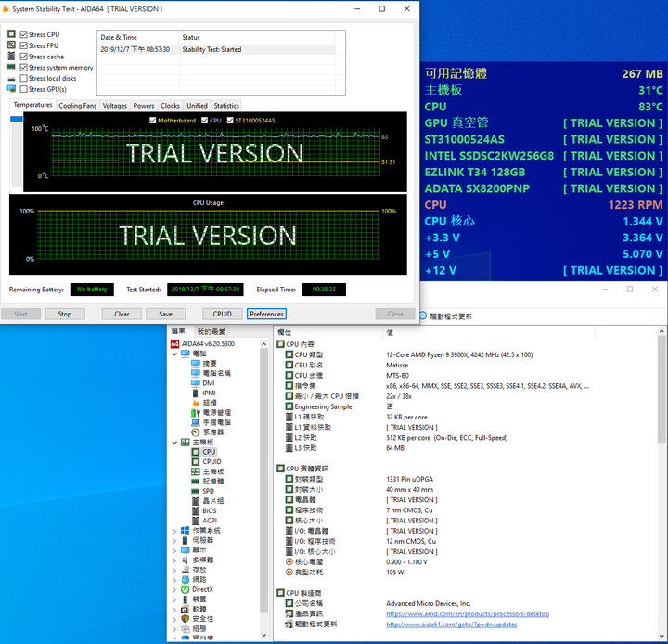668x644 pixels.
Task: Click the 電腦名稱 monitor icon
Action: click(x=195, y=373)
